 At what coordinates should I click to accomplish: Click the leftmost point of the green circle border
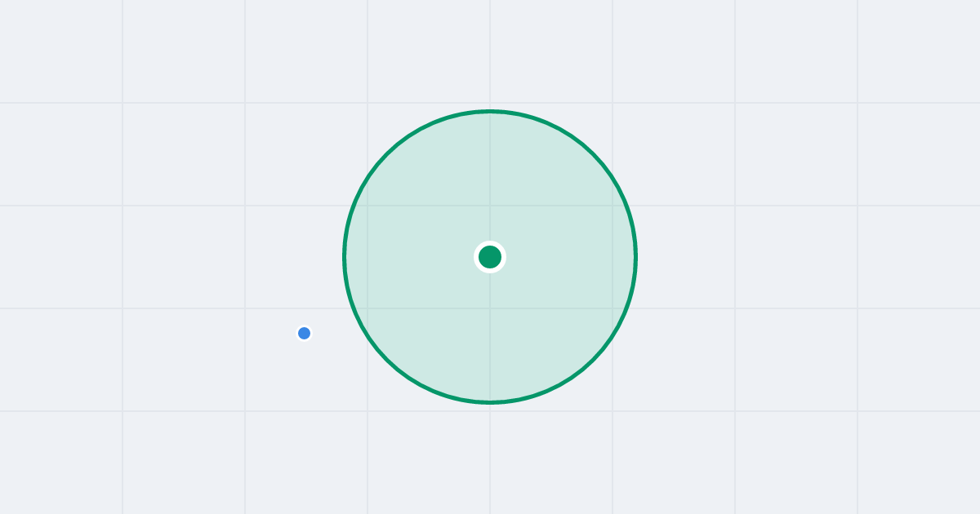coord(345,257)
